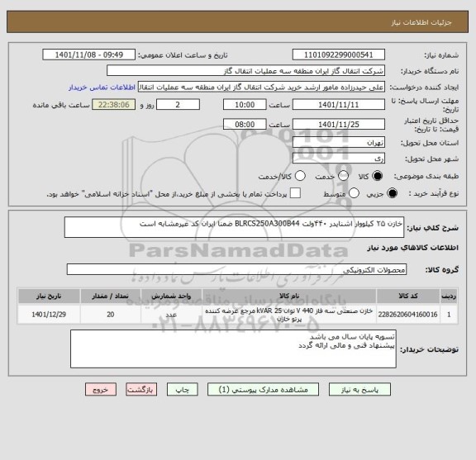Click the buyer notes text area

point(233,349)
